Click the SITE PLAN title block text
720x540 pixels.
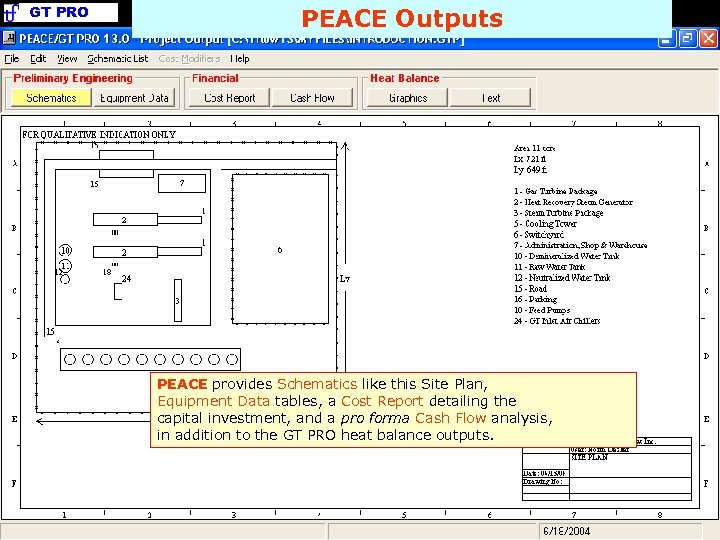589,457
